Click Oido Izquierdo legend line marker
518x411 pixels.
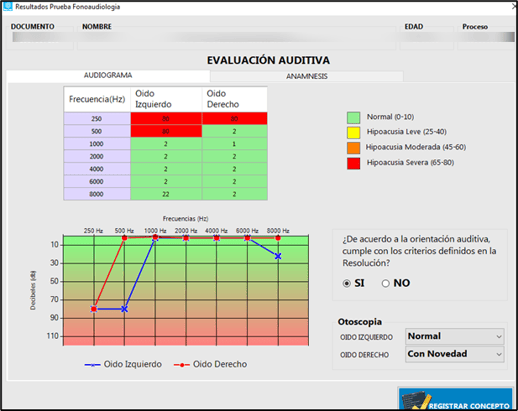93,365
